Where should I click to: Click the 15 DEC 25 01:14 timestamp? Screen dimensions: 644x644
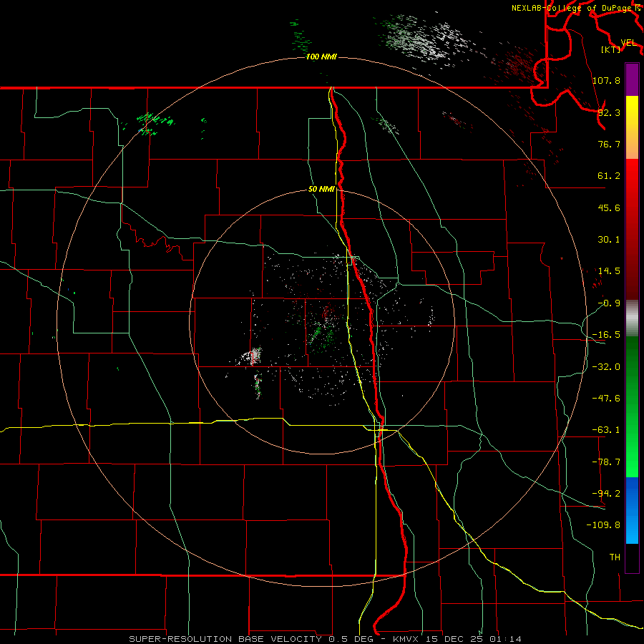pos(474,639)
